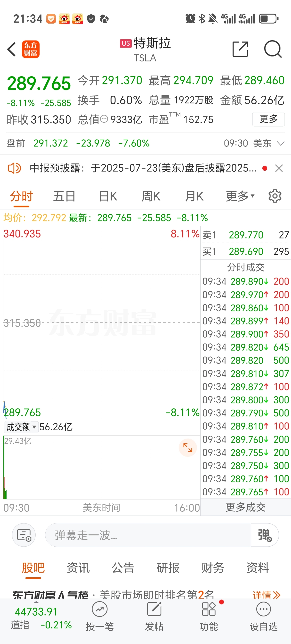Screen dimensions: 291x644
Task: Tap the Bluetooth status icon
Action: coord(202,19)
